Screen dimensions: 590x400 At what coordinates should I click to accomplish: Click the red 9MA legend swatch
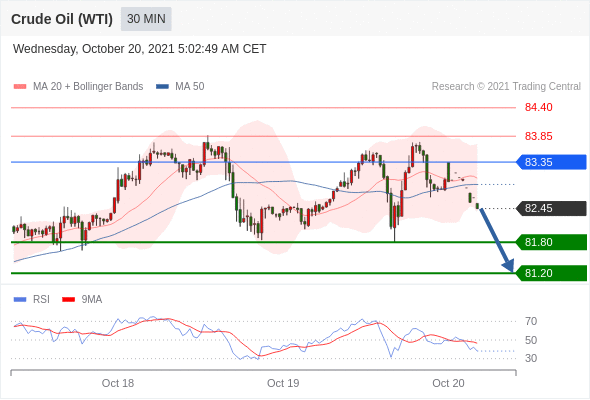(x=68, y=300)
